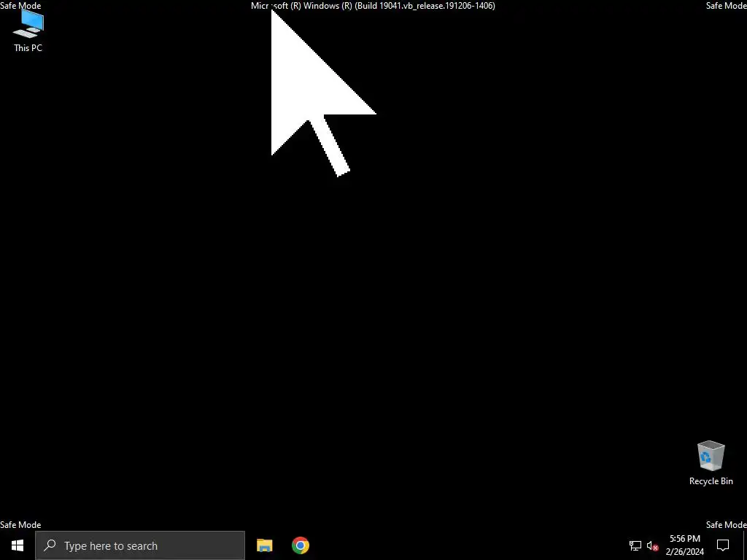Click the Show desktop strip at taskbar end

(x=745, y=545)
